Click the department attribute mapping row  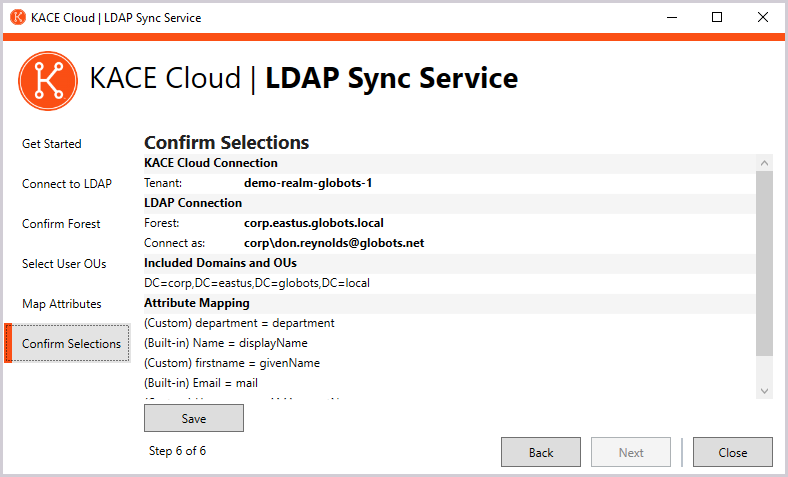[239, 323]
